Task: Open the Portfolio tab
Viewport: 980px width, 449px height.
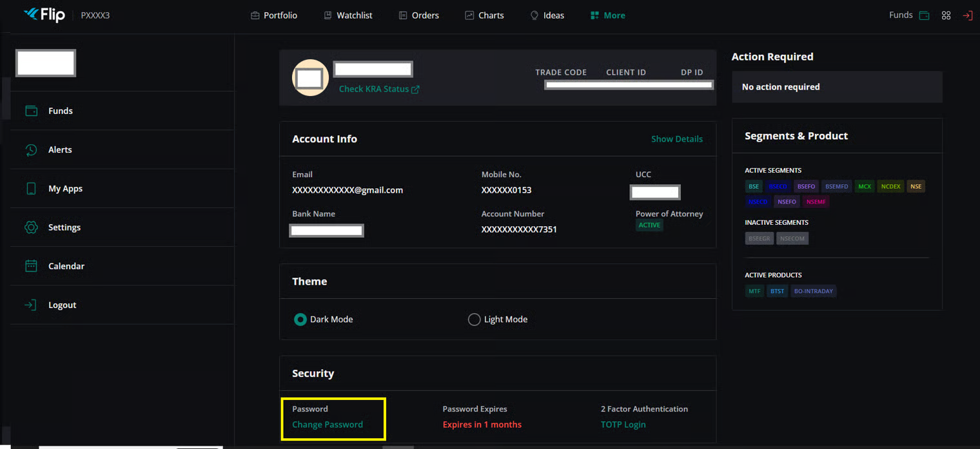Action: 274,15
